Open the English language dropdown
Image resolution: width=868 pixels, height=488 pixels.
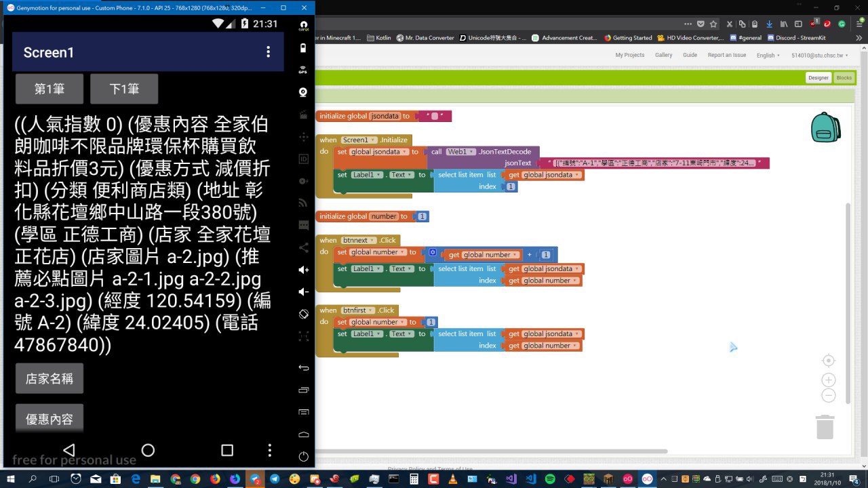[x=768, y=56]
